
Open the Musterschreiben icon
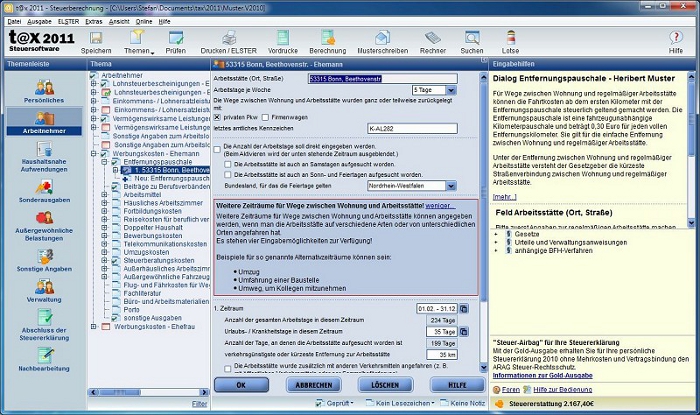[382, 38]
